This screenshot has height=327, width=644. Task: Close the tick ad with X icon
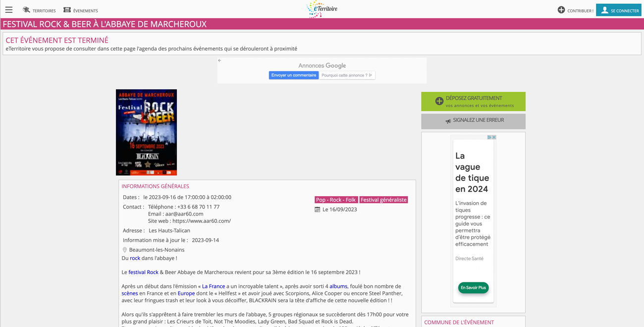494,137
